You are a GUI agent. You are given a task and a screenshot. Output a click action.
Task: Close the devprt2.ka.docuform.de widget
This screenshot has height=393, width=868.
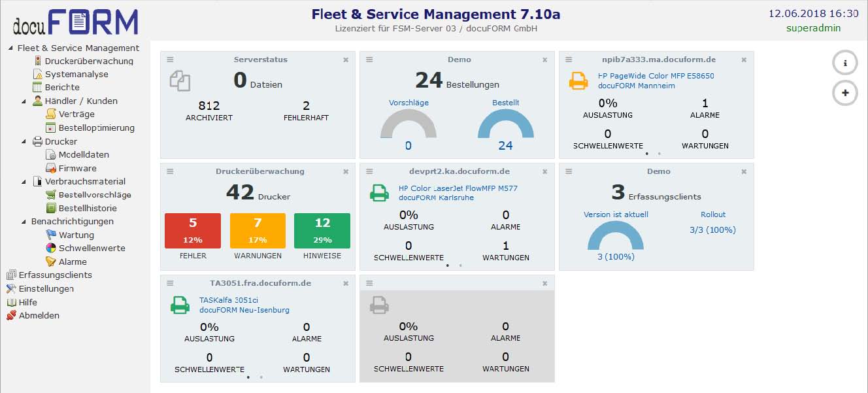pos(544,171)
